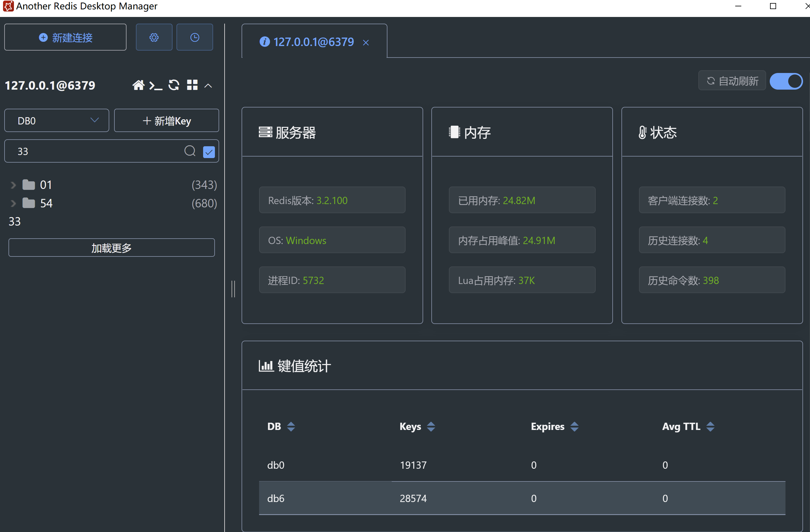
Task: Click the 新建连接 button
Action: point(65,37)
